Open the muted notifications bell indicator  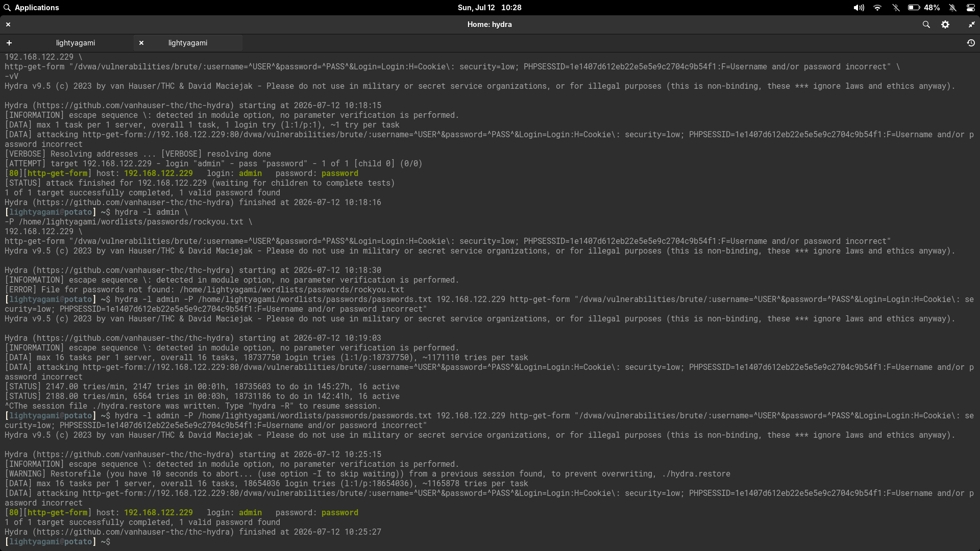coord(952,8)
